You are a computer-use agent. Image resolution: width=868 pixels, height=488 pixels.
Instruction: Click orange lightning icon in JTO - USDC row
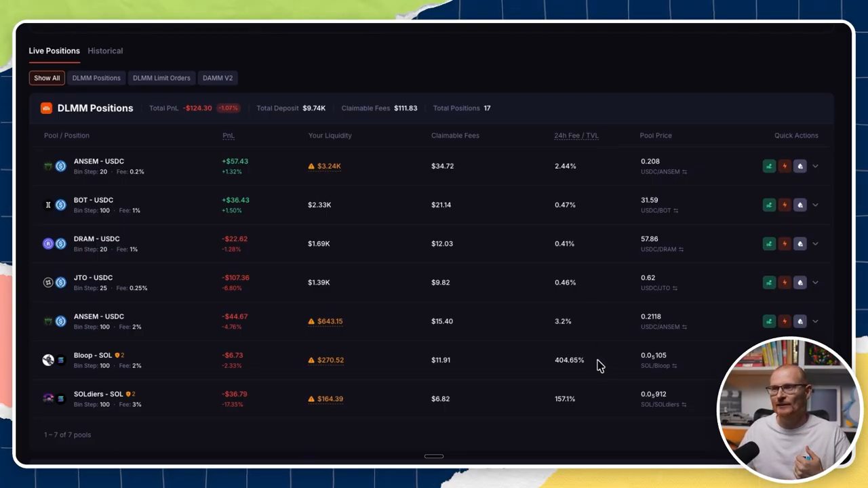click(x=785, y=282)
